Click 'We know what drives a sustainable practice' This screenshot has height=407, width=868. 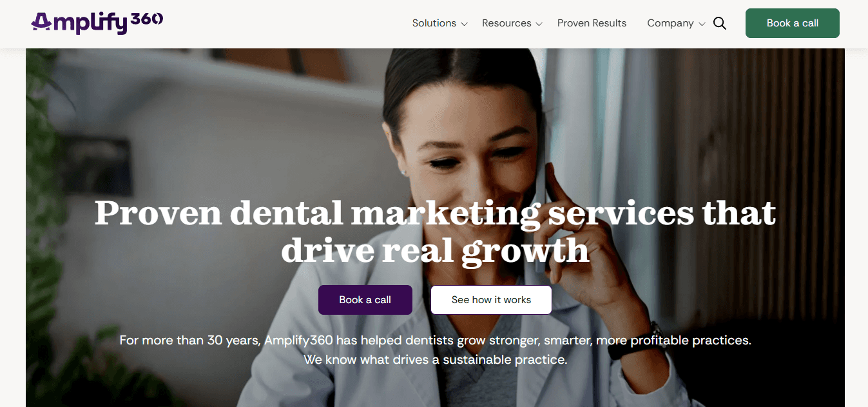(435, 359)
